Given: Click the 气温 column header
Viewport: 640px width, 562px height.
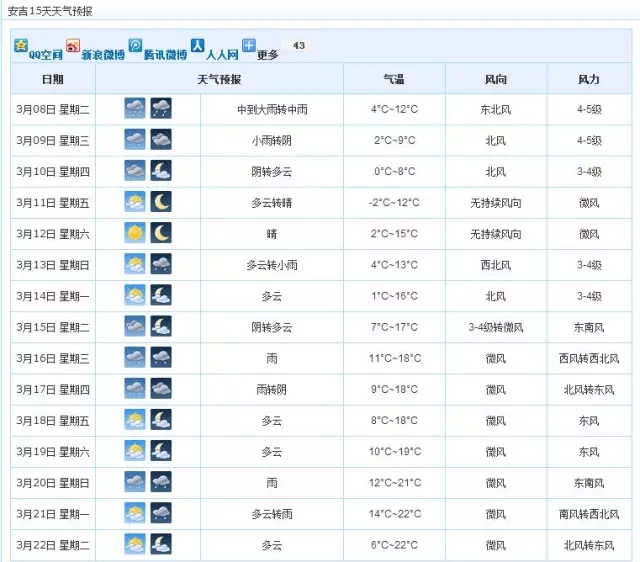Looking at the screenshot, I should 394,79.
